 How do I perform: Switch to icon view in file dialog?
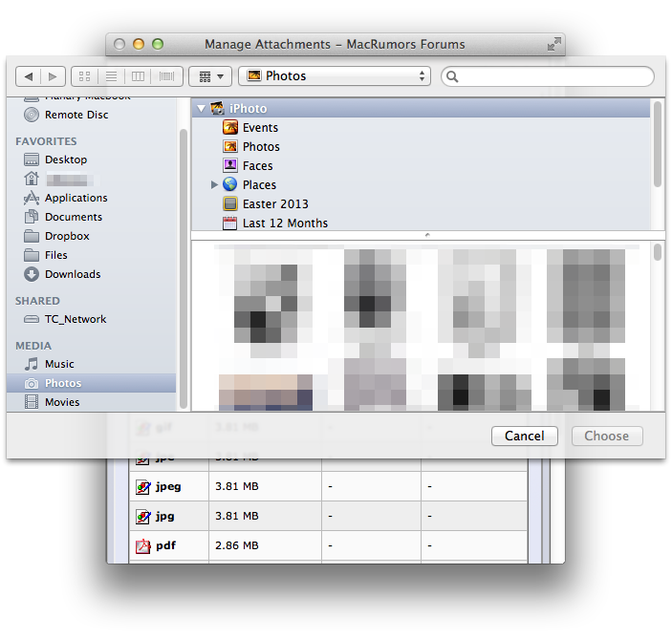(85, 76)
